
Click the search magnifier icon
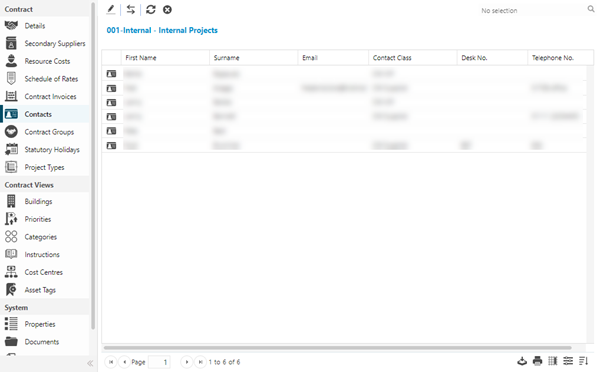click(x=591, y=9)
